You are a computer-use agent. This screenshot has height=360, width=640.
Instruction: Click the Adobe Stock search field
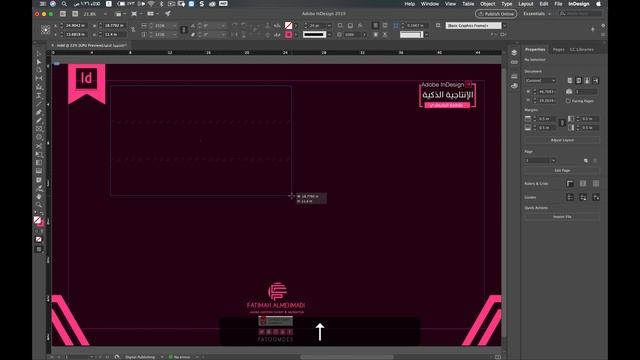point(581,13)
